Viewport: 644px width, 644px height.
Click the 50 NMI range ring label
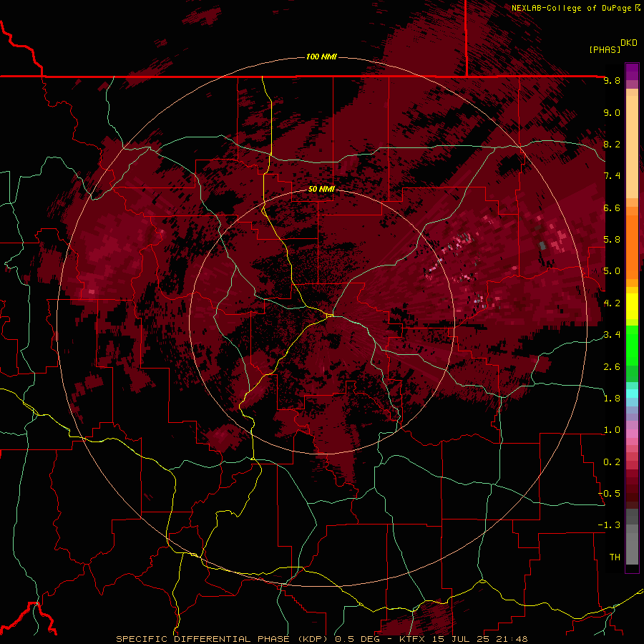click(321, 189)
